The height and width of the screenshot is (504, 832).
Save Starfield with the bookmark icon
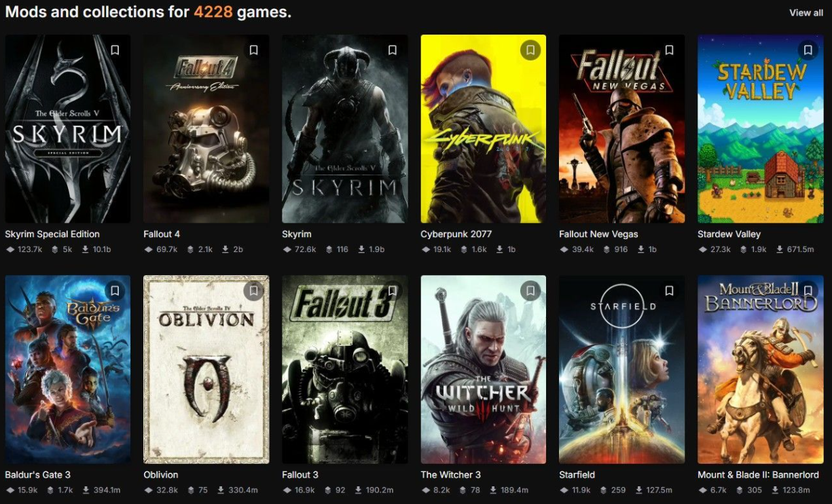(669, 291)
